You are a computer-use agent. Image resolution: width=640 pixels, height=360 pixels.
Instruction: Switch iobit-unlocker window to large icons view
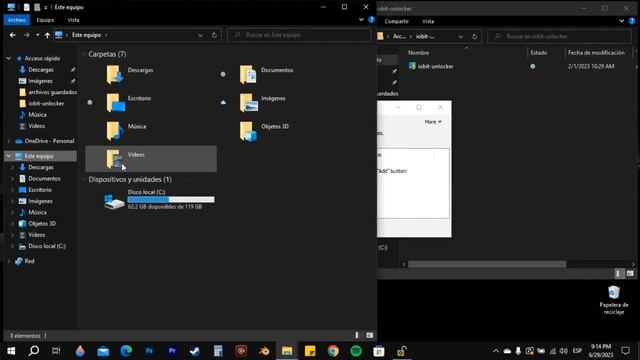coord(630,273)
